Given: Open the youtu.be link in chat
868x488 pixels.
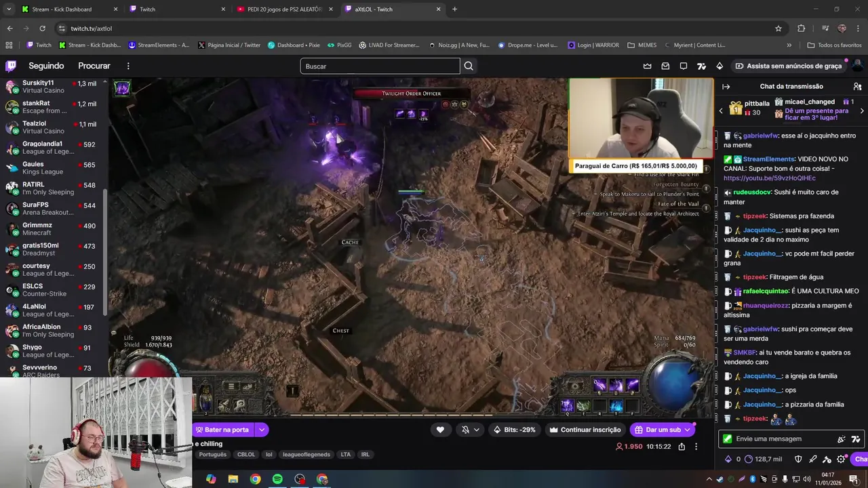Looking at the screenshot, I should point(769,178).
